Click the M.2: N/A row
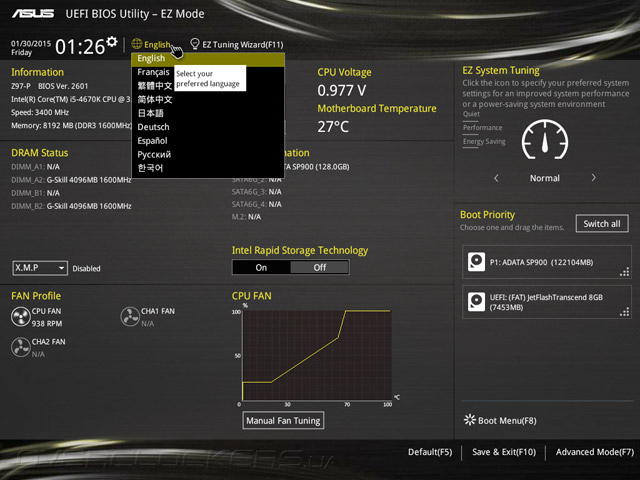Image resolution: width=640 pixels, height=480 pixels. point(246,217)
